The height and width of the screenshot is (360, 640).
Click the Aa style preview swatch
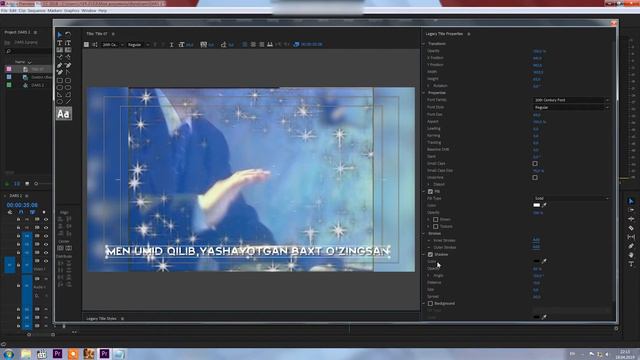click(64, 113)
